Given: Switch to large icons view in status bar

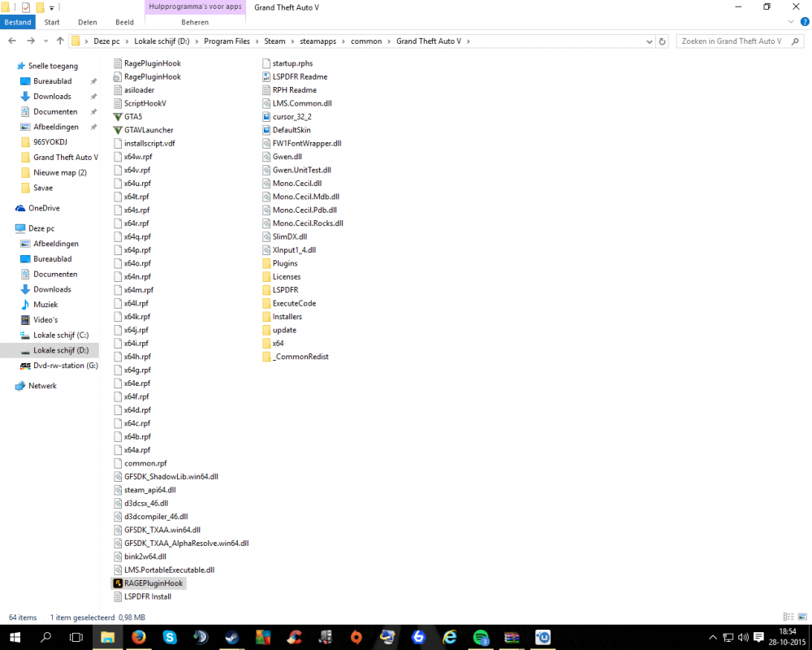Looking at the screenshot, I should coord(802,617).
